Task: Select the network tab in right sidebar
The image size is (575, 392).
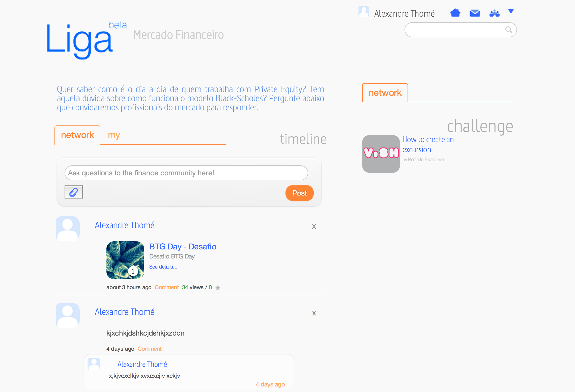Action: click(x=385, y=93)
